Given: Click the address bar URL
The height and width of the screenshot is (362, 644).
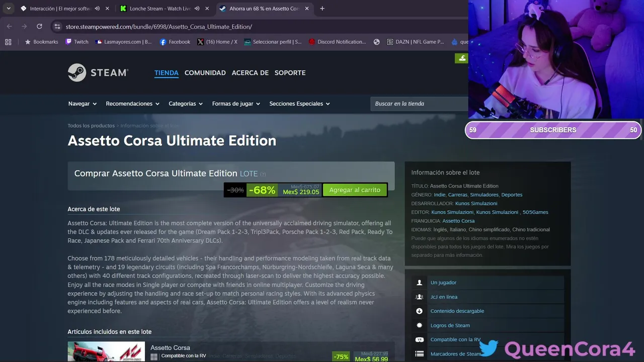Looking at the screenshot, I should click(x=159, y=27).
